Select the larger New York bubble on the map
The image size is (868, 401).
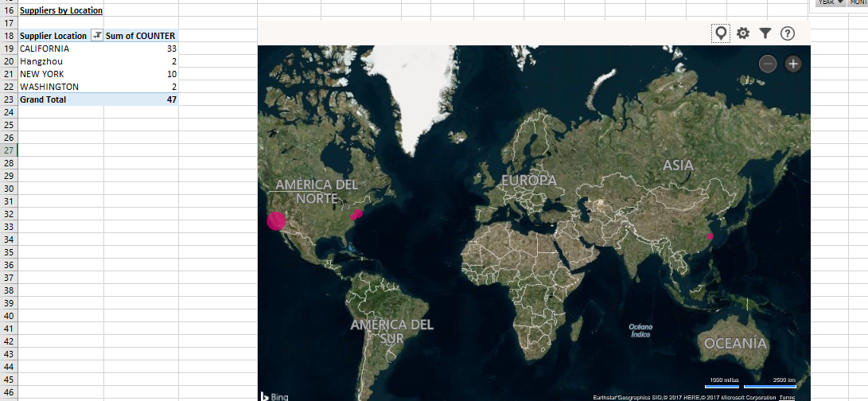pos(358,213)
